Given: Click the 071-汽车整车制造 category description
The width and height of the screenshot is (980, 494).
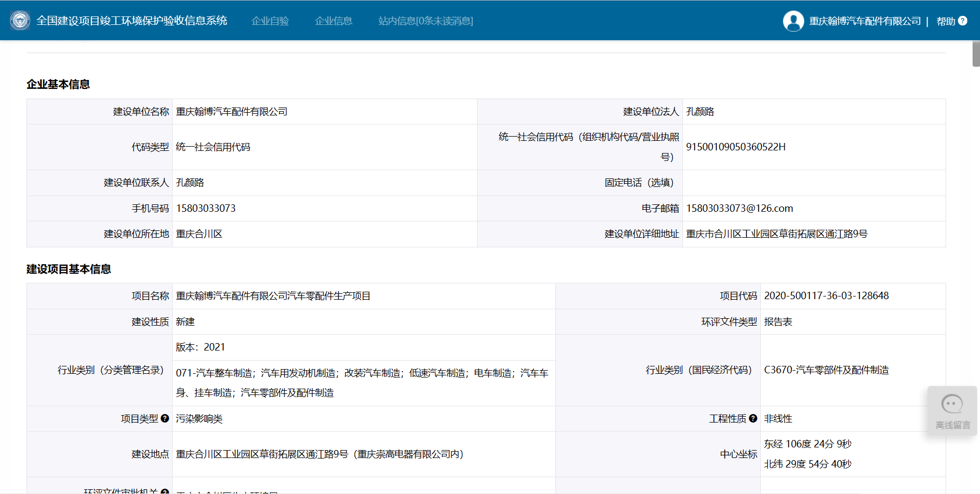Looking at the screenshot, I should coord(362,382).
